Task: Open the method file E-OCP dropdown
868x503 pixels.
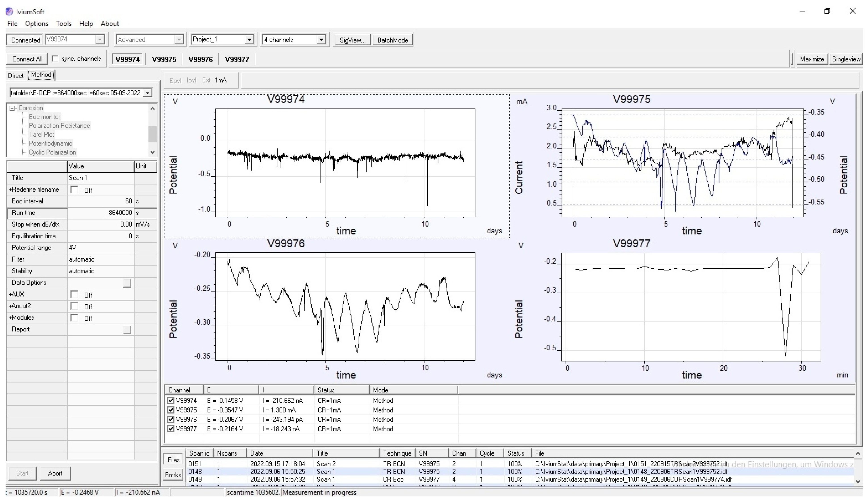Action: coord(147,93)
